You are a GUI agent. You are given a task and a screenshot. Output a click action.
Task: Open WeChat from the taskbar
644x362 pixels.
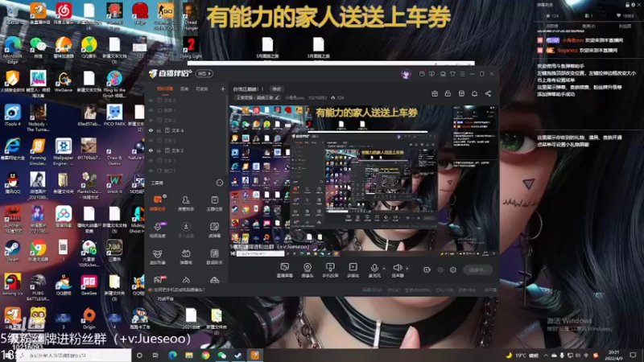pyautogui.click(x=222, y=356)
